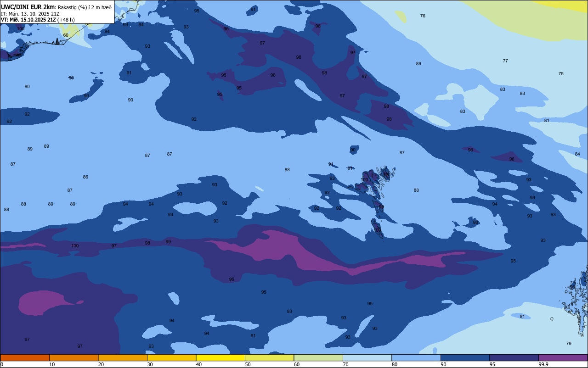Click the humidity value 75 on the map

(x=561, y=74)
